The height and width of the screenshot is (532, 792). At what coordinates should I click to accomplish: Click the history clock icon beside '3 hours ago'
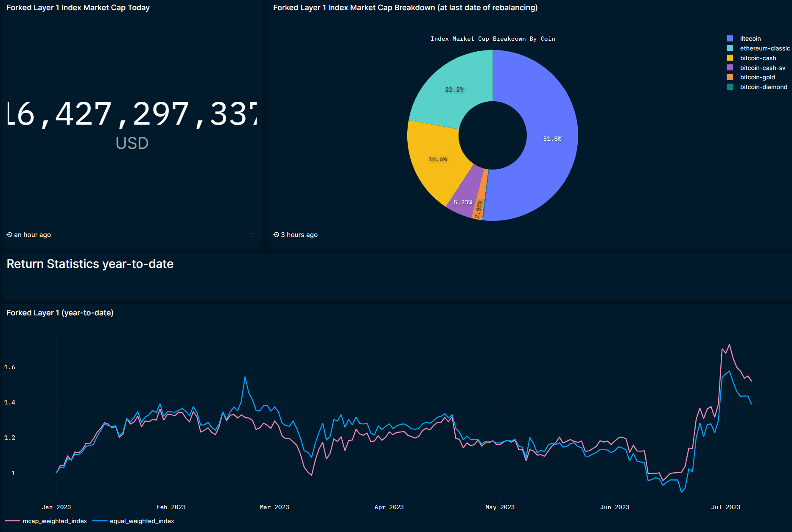[276, 234]
